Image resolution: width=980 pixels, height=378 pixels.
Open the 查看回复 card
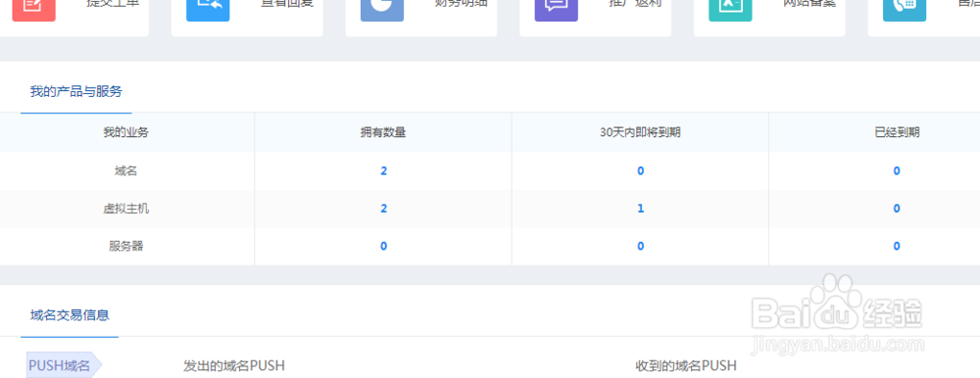pos(247,18)
